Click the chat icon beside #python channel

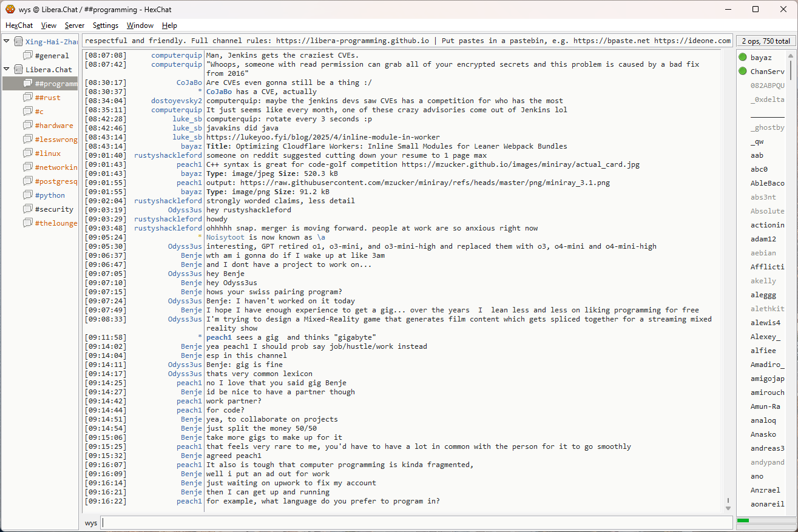(28, 195)
